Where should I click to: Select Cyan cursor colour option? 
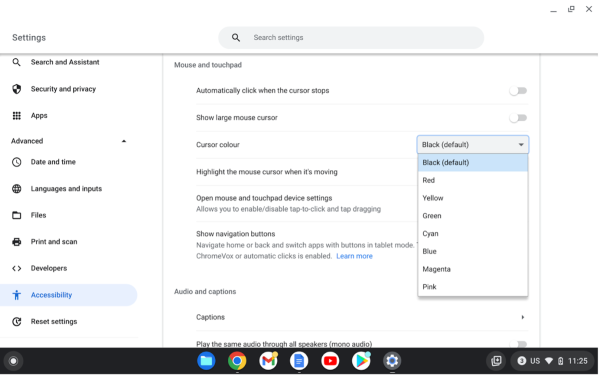coord(473,234)
